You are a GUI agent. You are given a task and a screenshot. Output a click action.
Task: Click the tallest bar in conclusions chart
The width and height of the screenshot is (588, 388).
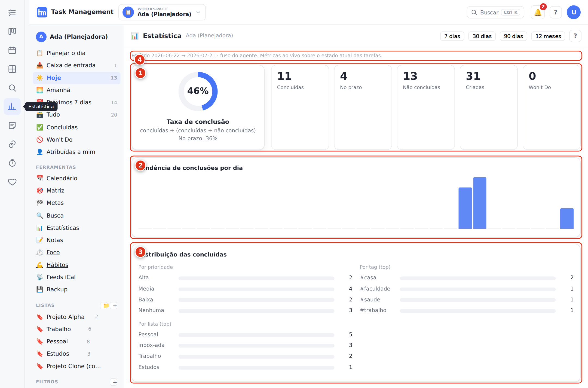coord(480,203)
